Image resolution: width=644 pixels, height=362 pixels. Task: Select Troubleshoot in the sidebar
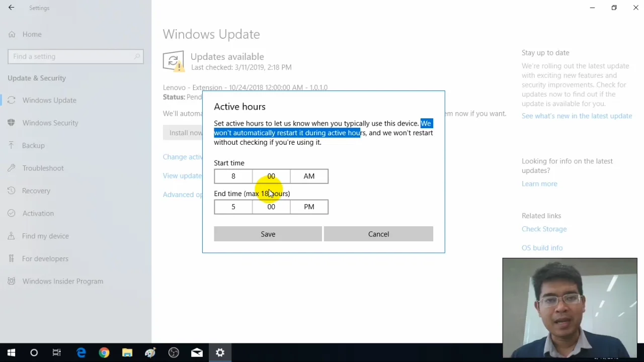coord(43,168)
